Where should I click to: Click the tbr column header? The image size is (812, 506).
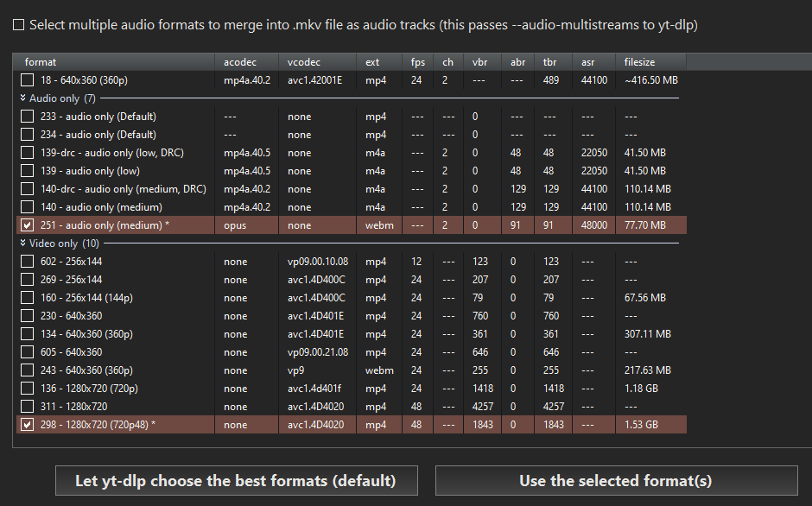[x=553, y=62]
